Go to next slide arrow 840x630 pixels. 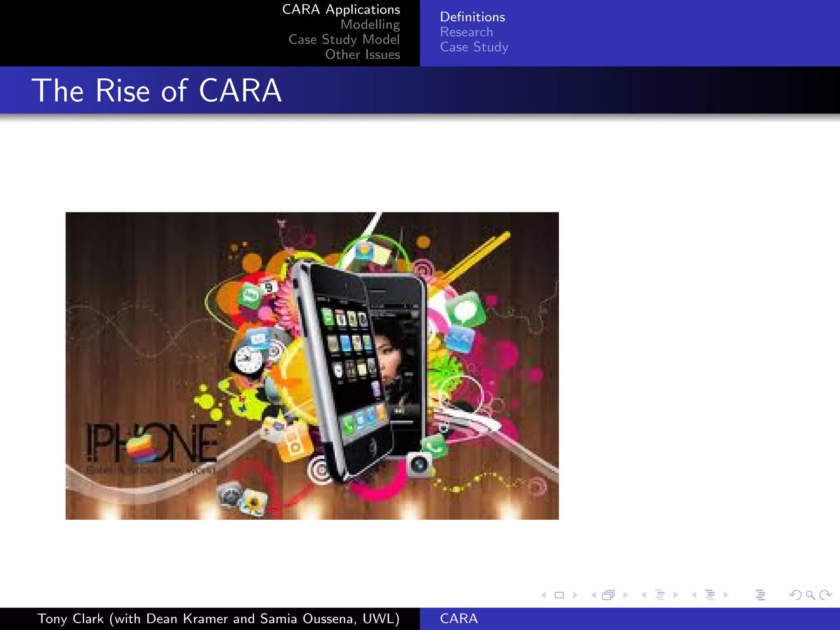575,595
